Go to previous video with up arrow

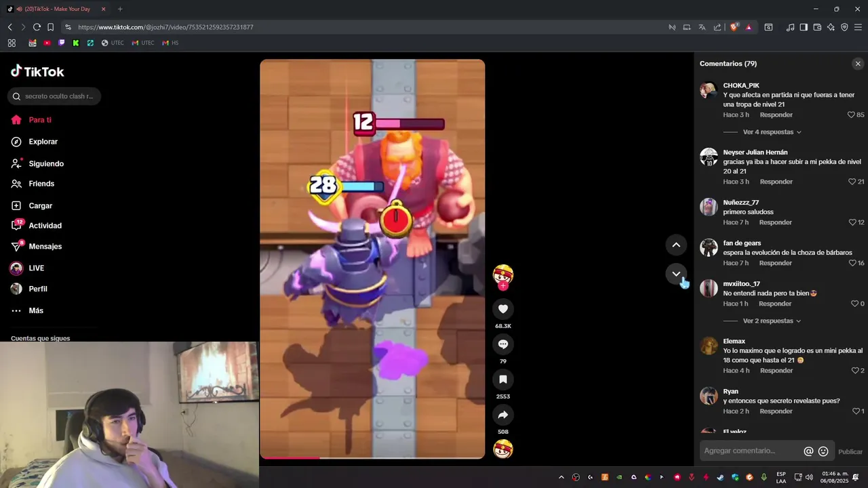point(676,245)
